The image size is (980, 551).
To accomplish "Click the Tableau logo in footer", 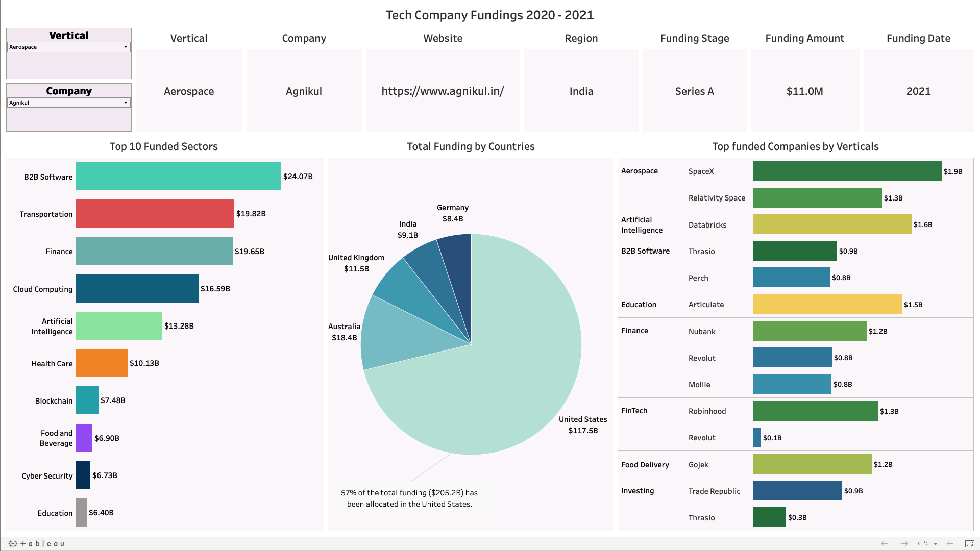I will (37, 543).
